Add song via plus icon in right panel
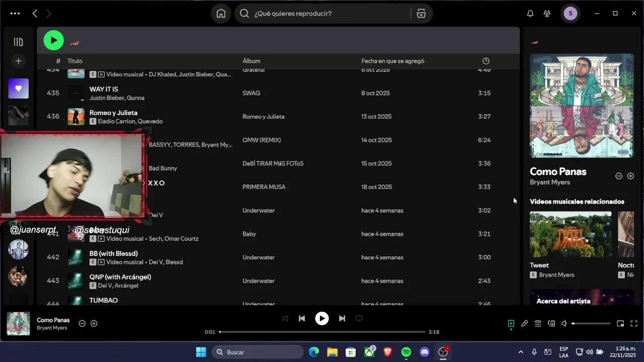Screen dimensions: 644x362 (630, 176)
